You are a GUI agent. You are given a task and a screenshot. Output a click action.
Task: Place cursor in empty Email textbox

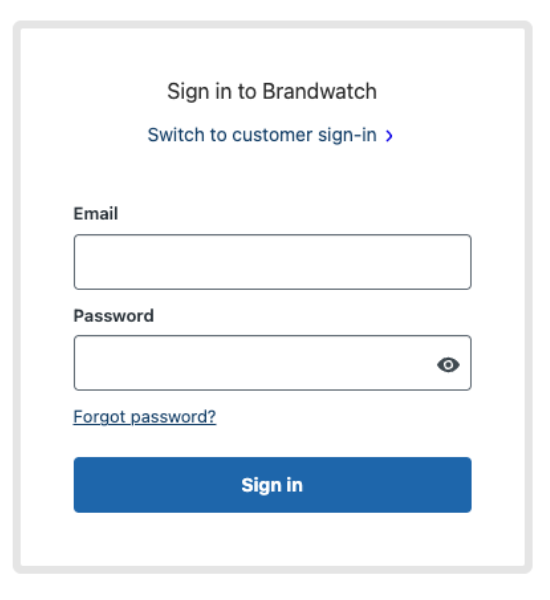(273, 262)
